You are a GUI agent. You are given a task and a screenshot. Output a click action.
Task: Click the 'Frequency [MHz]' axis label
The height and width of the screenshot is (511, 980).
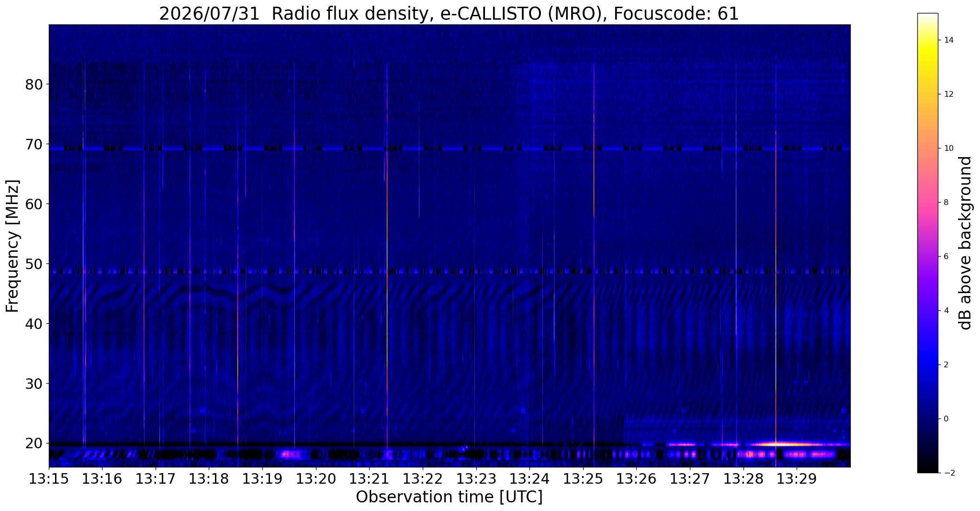tap(12, 246)
